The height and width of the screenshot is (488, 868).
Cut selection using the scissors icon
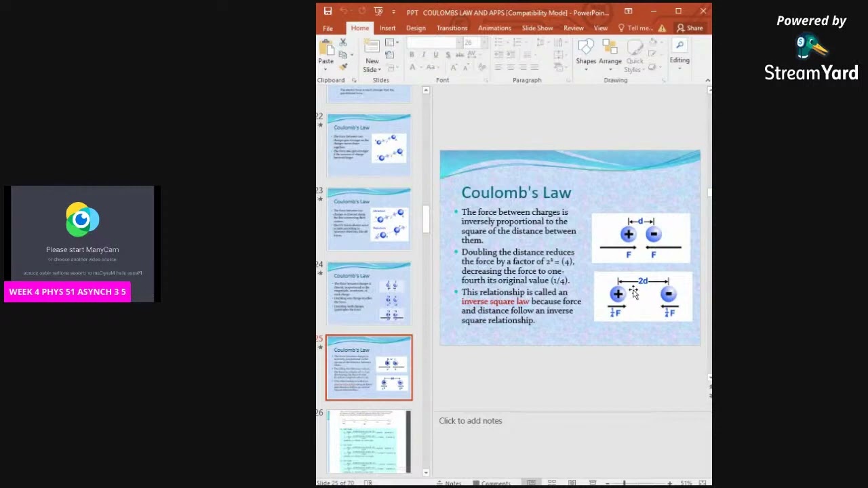(x=343, y=43)
